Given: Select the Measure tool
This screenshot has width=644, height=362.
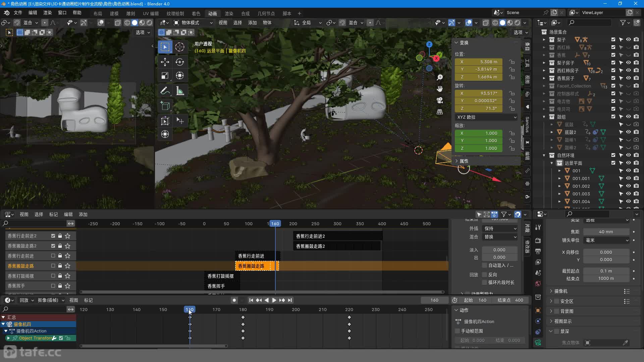Looking at the screenshot, I should point(180,91).
